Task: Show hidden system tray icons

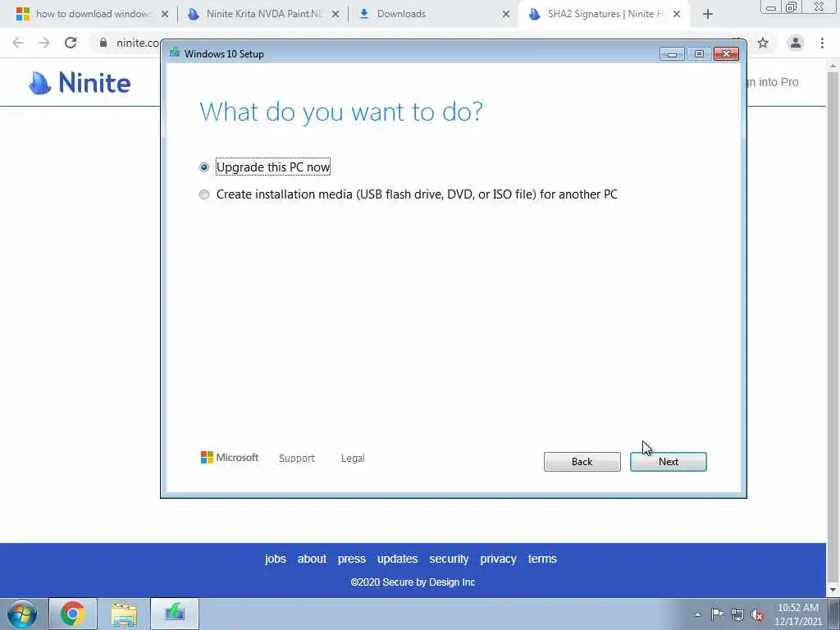Action: click(x=697, y=614)
